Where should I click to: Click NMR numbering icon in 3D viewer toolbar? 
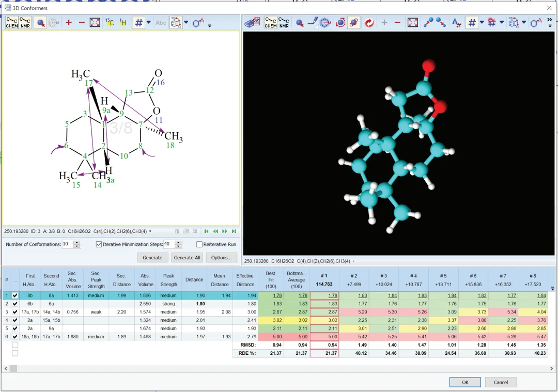(x=284, y=23)
